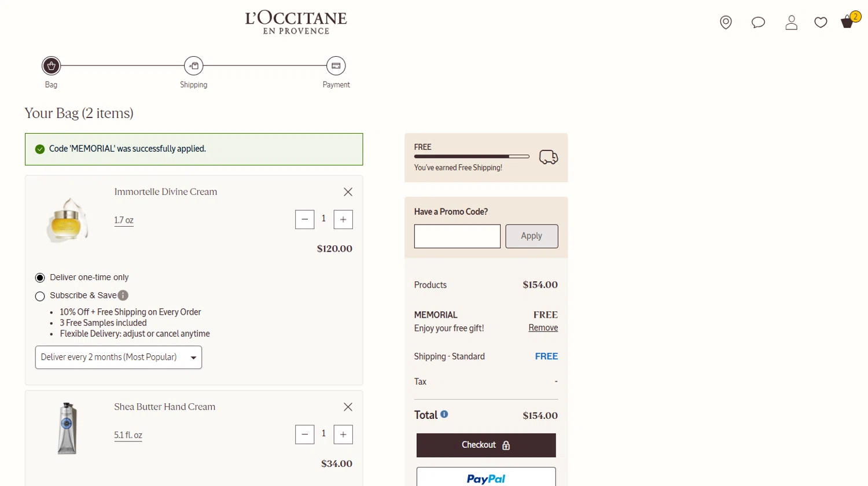Open the chat bubble icon
The width and height of the screenshot is (868, 486).
[x=758, y=23]
